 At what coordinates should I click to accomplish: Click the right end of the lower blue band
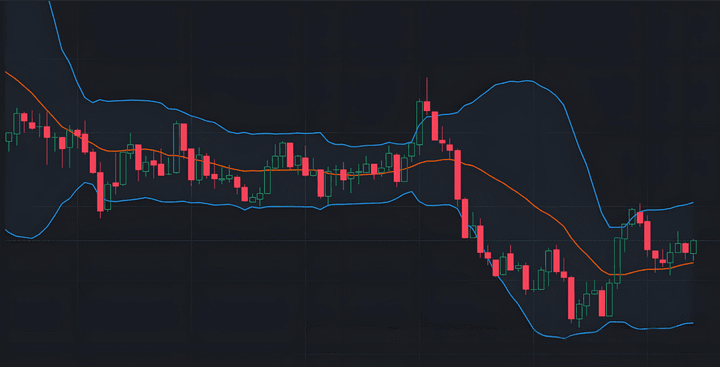pos(691,323)
